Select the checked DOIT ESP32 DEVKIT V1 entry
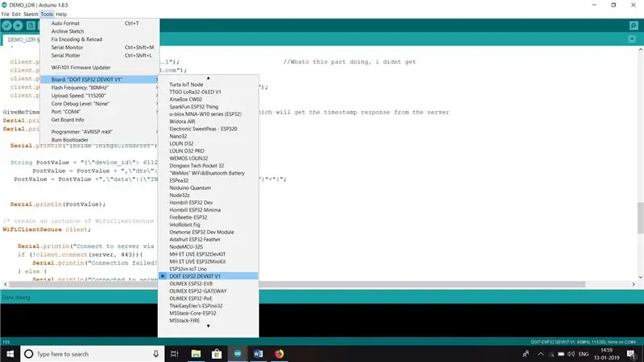 pyautogui.click(x=208, y=276)
